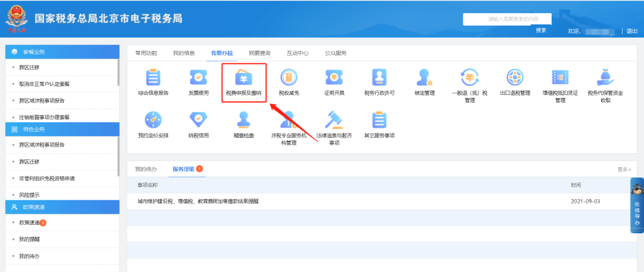Viewport: 644px width, 272px height.
Task: Open the 我的待办 tab
Action: tap(146, 169)
